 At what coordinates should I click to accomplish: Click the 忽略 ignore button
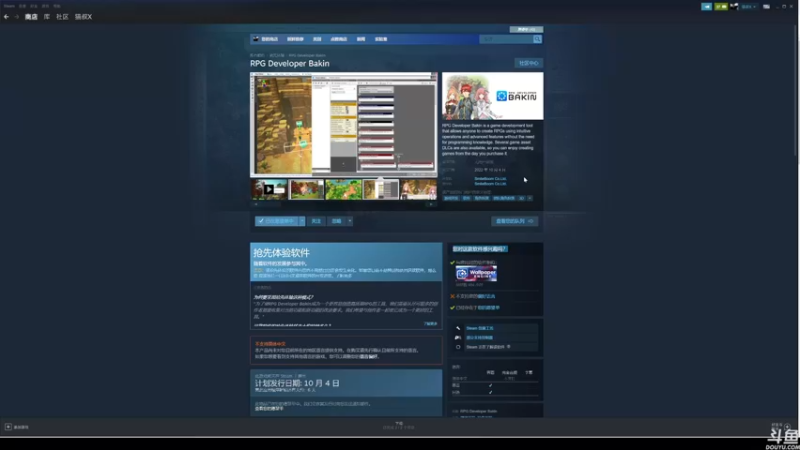tap(337, 221)
